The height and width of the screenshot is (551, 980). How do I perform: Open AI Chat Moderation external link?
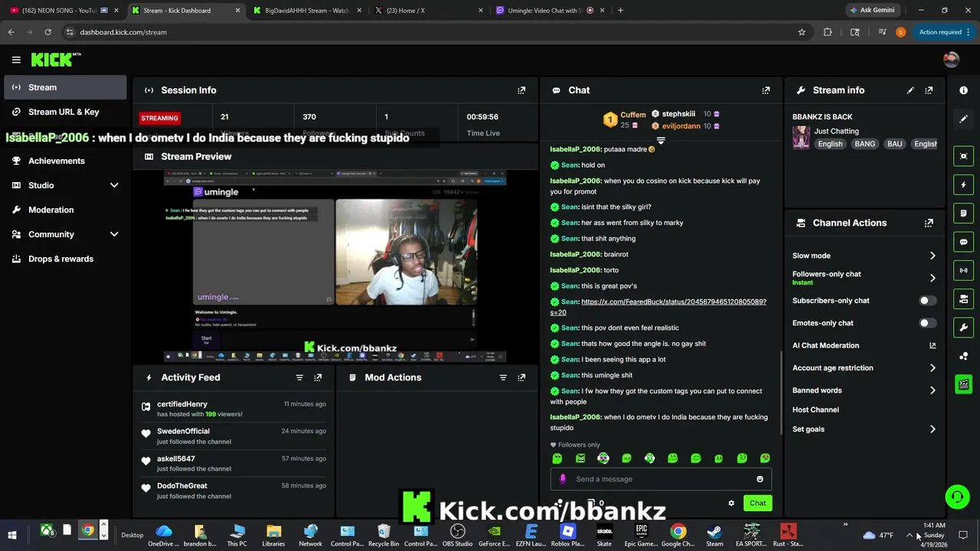(933, 346)
